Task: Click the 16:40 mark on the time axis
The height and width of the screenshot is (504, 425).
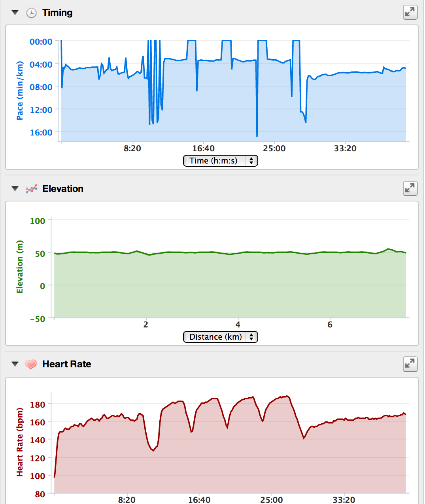Action: [x=204, y=149]
